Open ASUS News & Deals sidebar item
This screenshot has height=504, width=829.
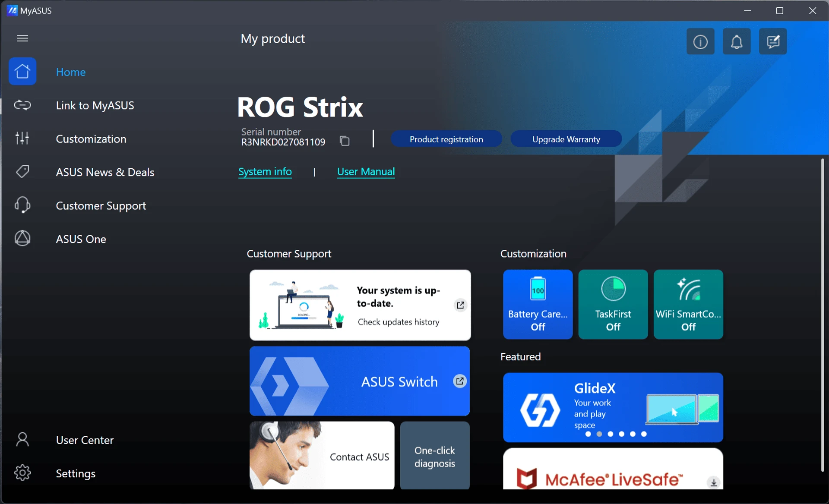(105, 172)
